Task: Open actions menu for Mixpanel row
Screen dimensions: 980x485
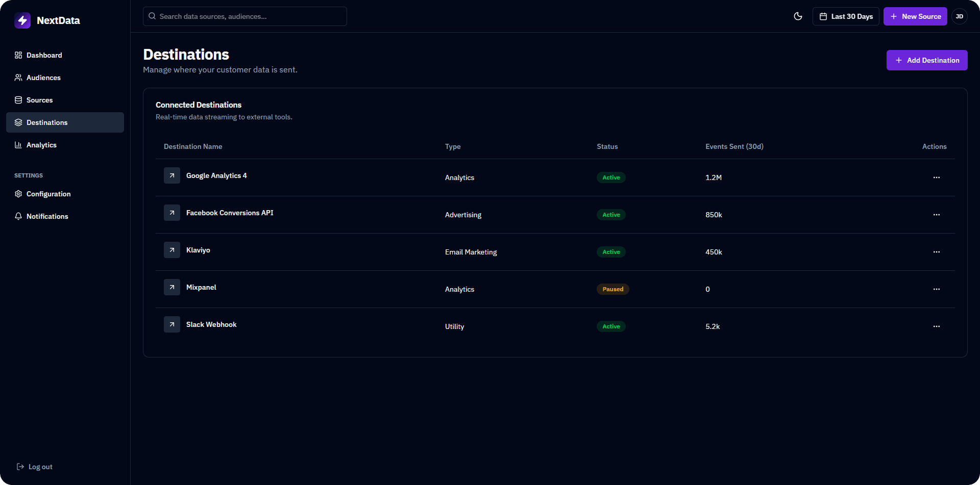Action: tap(937, 289)
